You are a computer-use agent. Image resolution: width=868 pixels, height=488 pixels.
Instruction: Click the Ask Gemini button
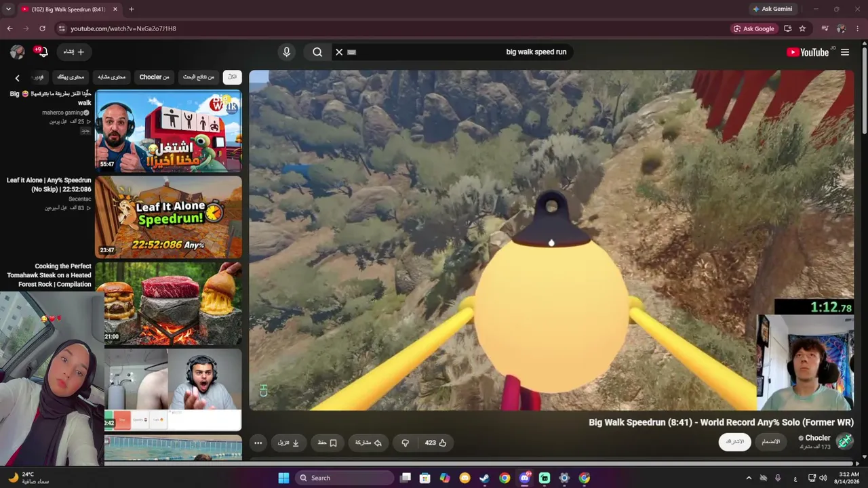coord(772,9)
